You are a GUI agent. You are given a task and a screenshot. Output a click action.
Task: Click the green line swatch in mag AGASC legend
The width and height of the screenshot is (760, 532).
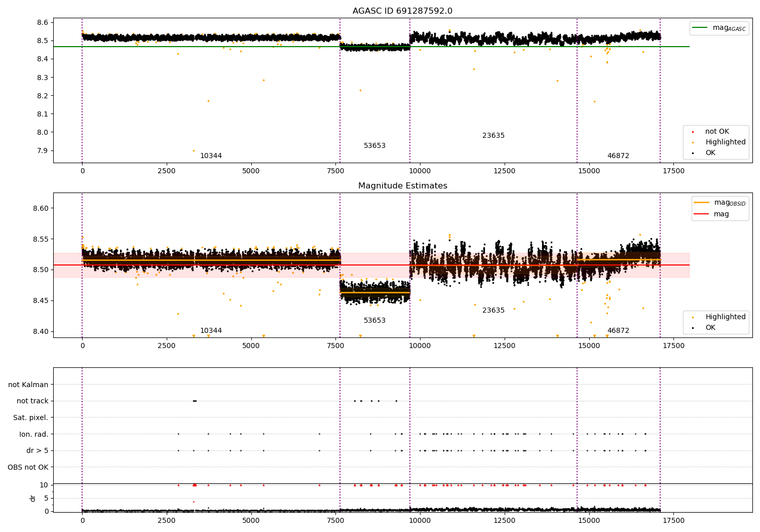click(700, 28)
